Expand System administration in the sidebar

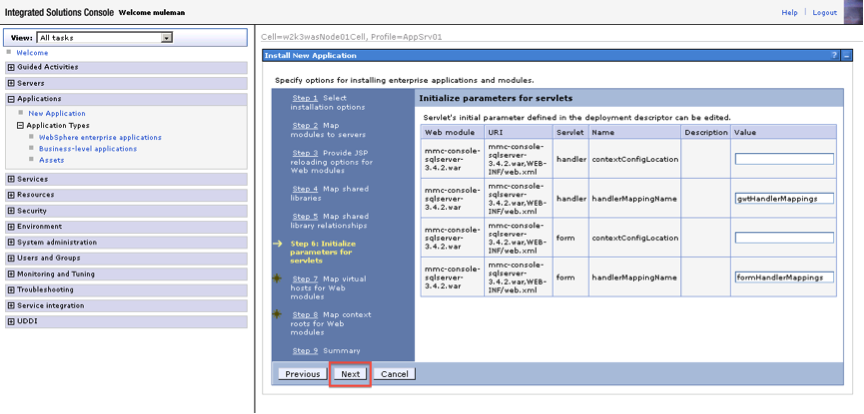(11, 242)
